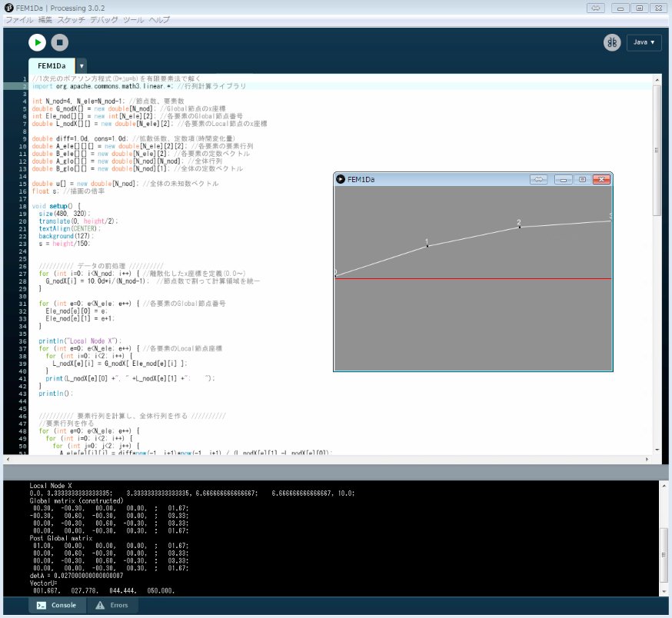This screenshot has height=618, width=672.
Task: Open the 編集 menu
Action: (x=45, y=20)
